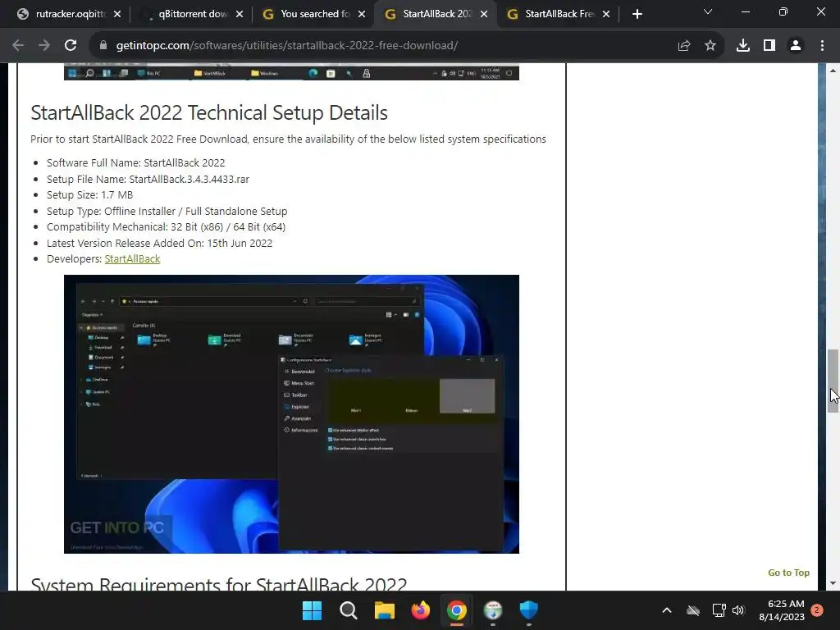Toggle Chrome side panel
Image resolution: width=840 pixels, height=630 pixels.
[x=769, y=46]
